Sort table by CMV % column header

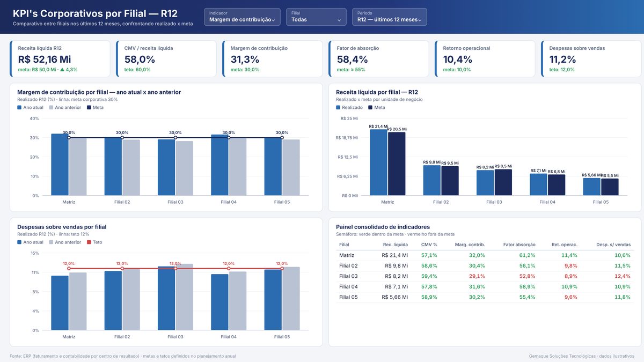(x=429, y=245)
